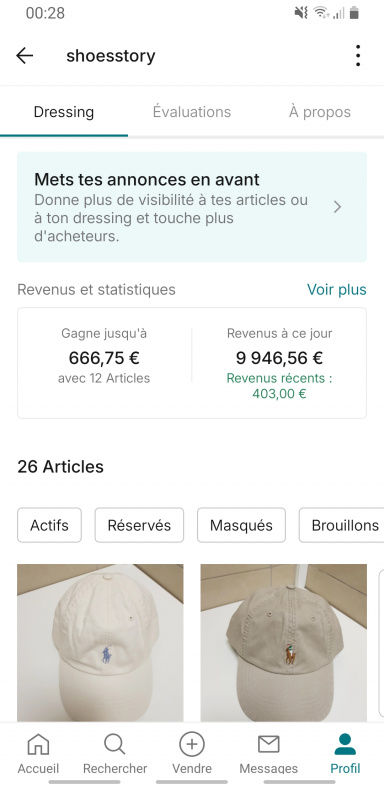384x790 pixels.
Task: Open the beige cap listing photo
Action: pos(284,643)
